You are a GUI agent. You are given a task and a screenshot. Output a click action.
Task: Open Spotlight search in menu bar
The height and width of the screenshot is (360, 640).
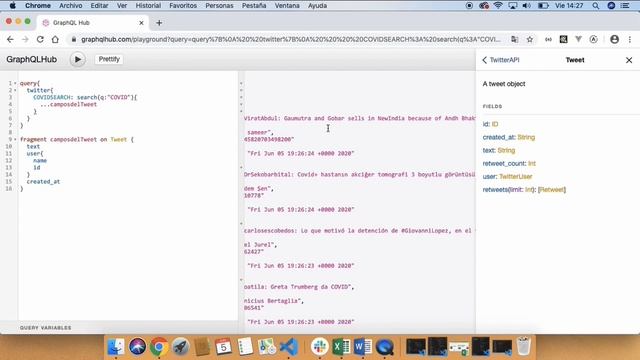tap(596, 6)
